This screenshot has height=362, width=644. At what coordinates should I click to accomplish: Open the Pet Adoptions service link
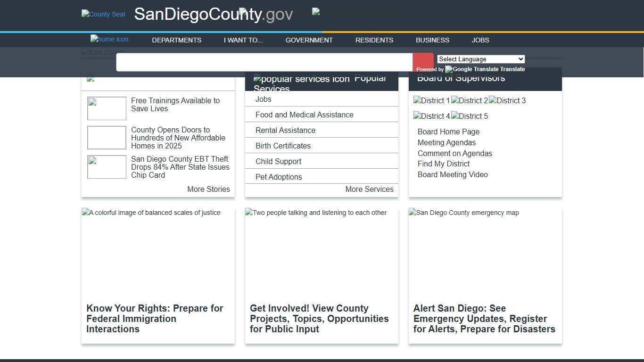point(278,177)
